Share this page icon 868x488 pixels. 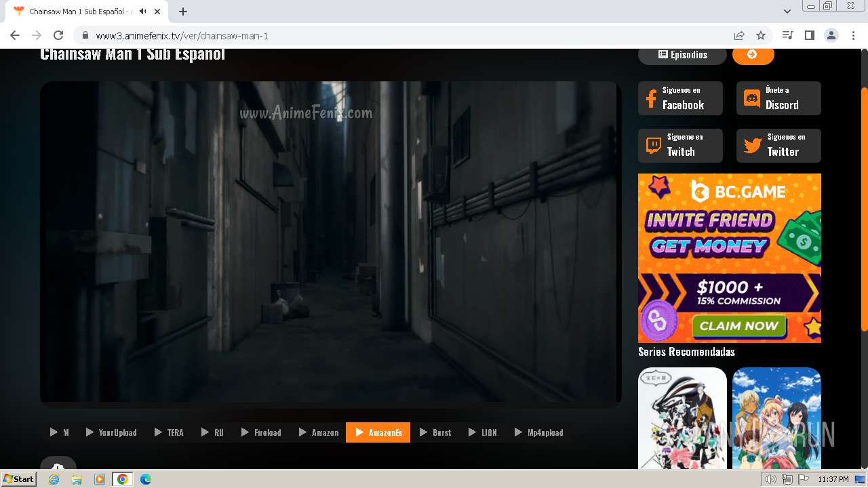pyautogui.click(x=739, y=35)
